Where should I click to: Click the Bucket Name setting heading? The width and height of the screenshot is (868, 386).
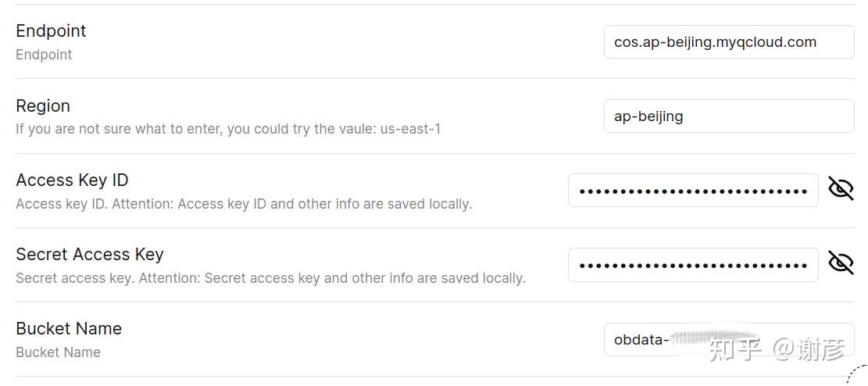point(69,328)
